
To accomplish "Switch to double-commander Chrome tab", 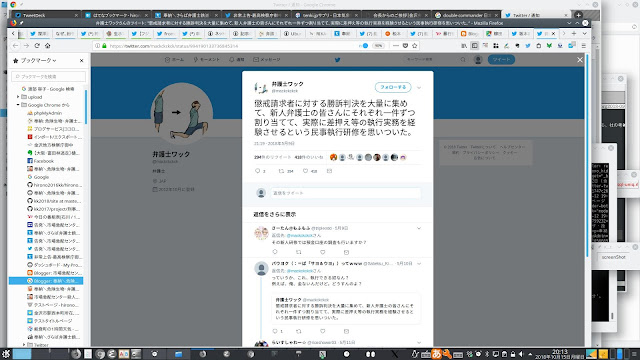I will point(466,15).
